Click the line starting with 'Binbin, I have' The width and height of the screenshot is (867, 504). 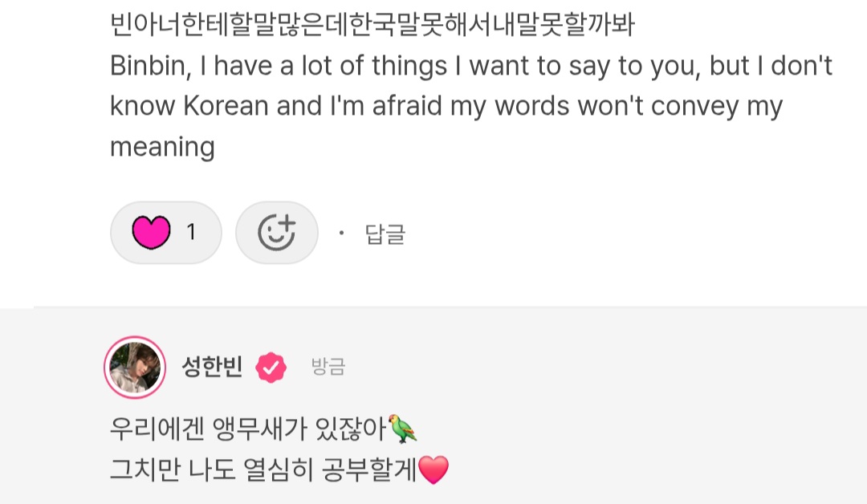click(x=470, y=66)
